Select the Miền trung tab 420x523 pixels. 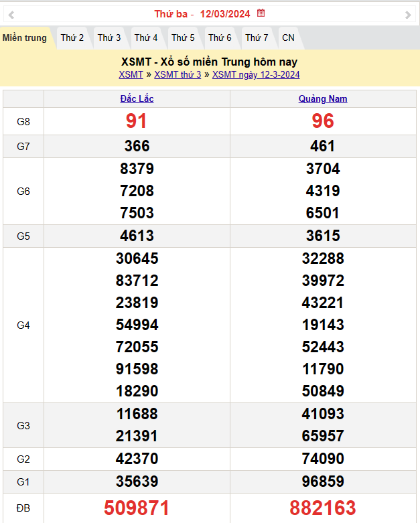click(25, 38)
